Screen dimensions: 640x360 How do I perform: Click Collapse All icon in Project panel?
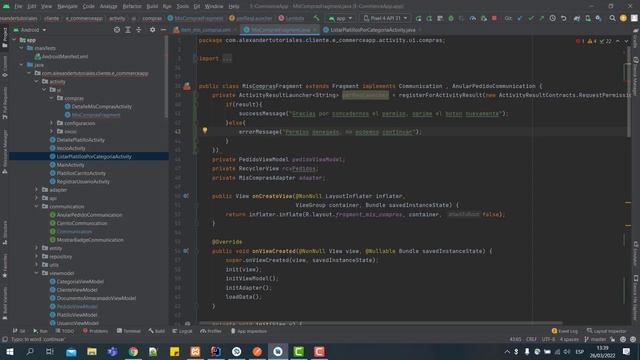tap(139, 30)
